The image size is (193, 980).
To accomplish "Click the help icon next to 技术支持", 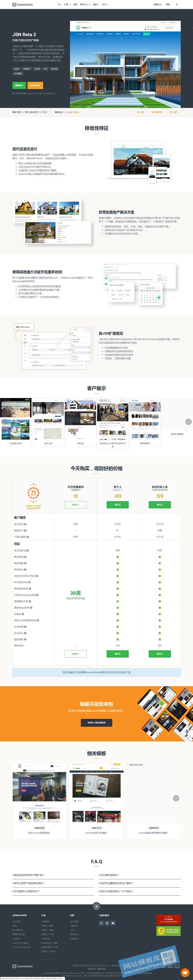I will [x=25, y=524].
